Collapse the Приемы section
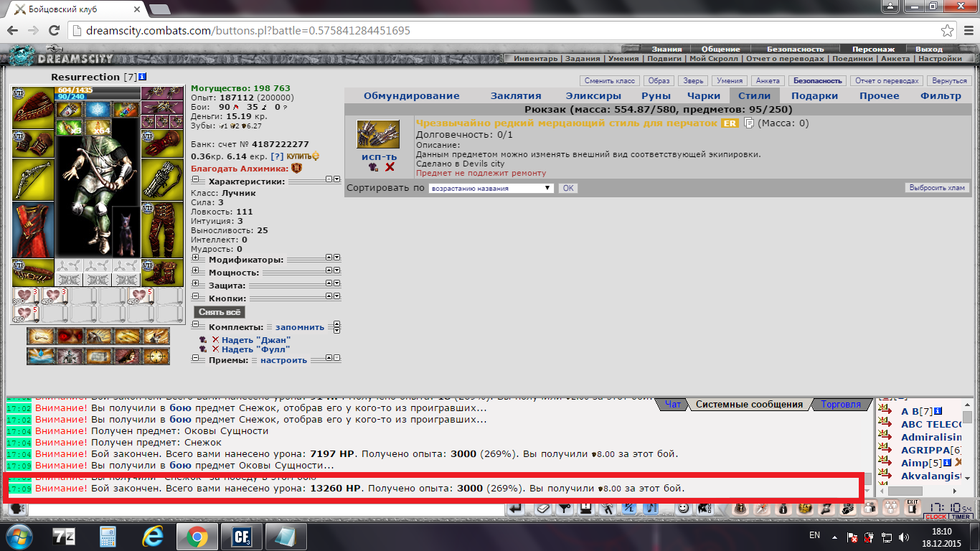Viewport: 980px width, 551px height. pos(194,359)
